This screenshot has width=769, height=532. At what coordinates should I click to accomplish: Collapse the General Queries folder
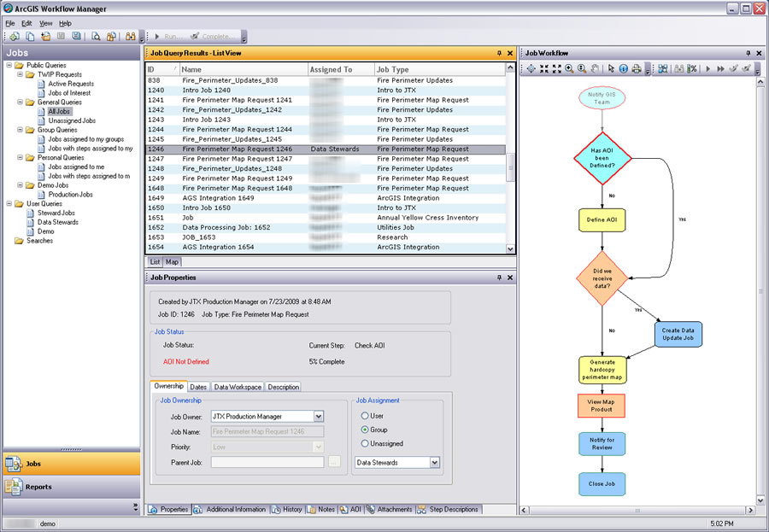pos(21,102)
